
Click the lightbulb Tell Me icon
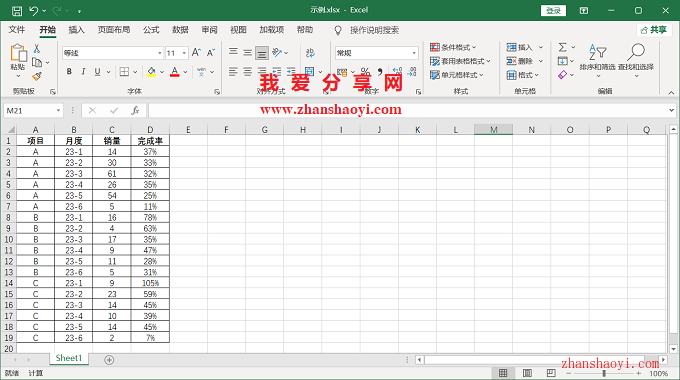(x=338, y=30)
